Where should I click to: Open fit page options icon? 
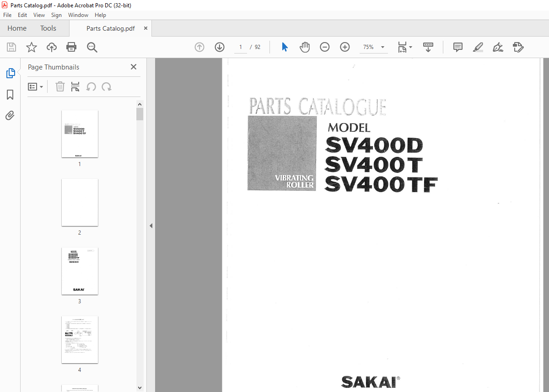click(x=402, y=47)
